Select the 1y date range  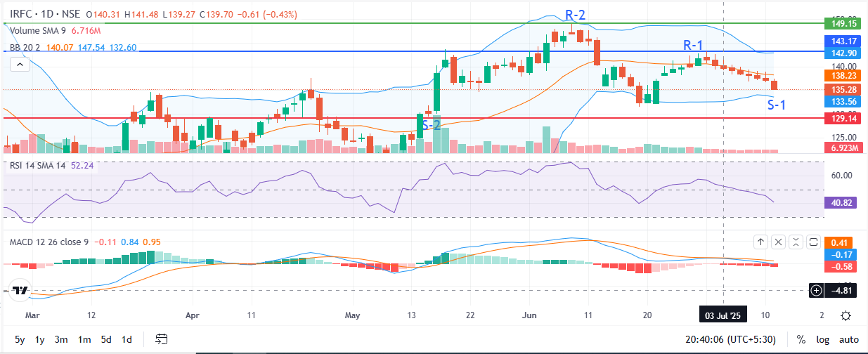[41, 339]
